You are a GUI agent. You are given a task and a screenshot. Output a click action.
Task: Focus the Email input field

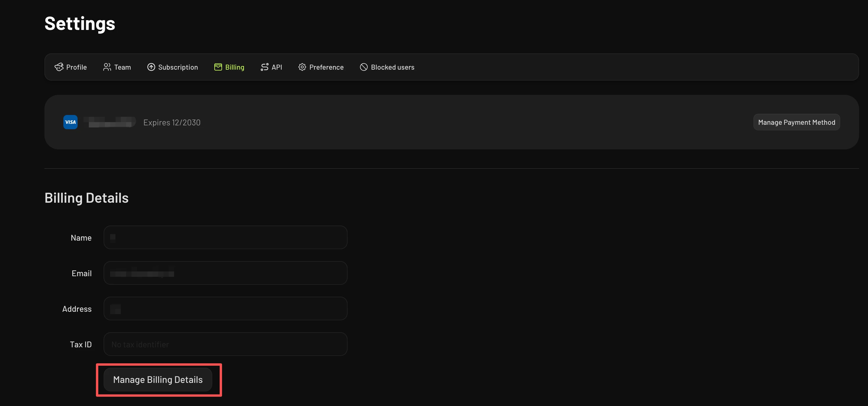click(225, 273)
